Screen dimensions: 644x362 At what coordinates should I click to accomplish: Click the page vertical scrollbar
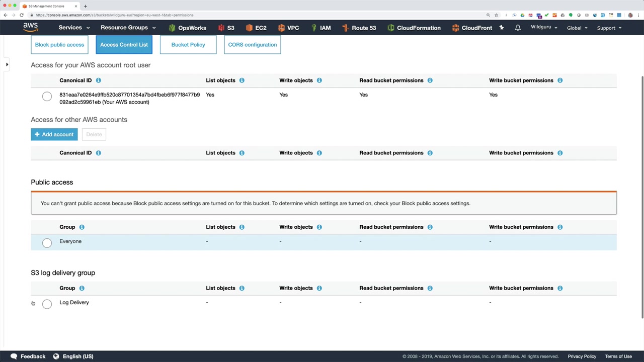tap(642, 196)
